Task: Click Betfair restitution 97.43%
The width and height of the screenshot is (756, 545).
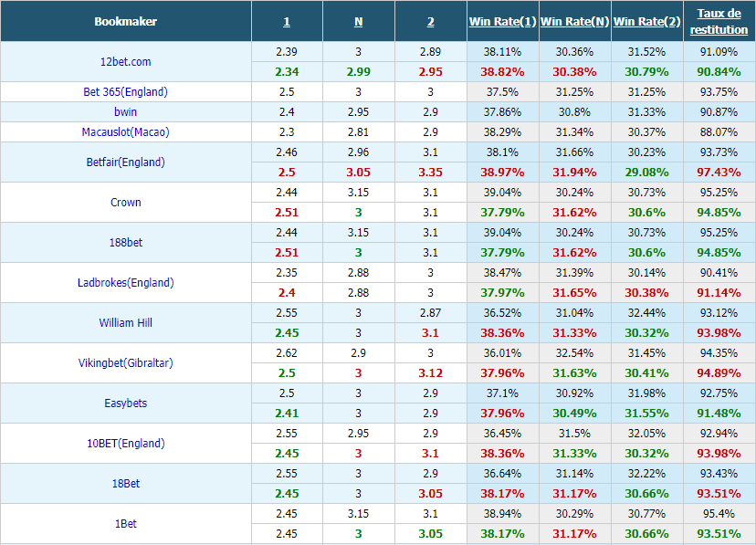Action: (719, 172)
